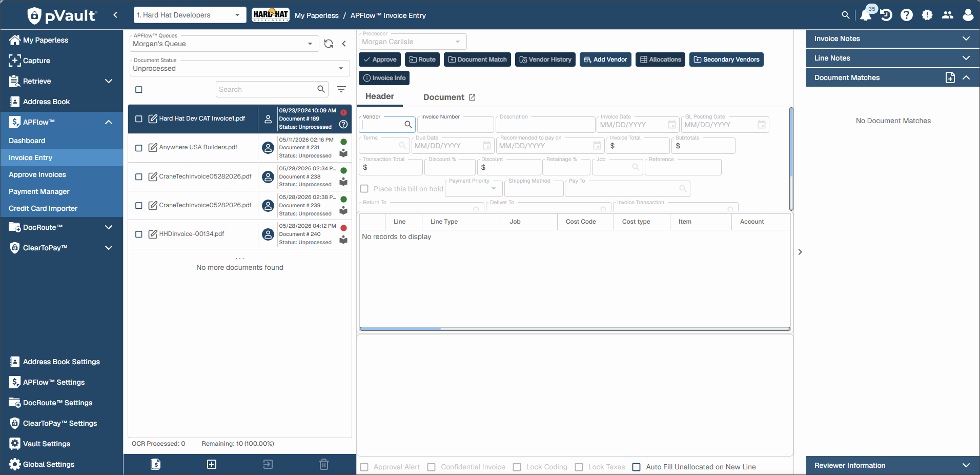Click the pVault logo
Screen dimensions: 980x475
point(62,15)
